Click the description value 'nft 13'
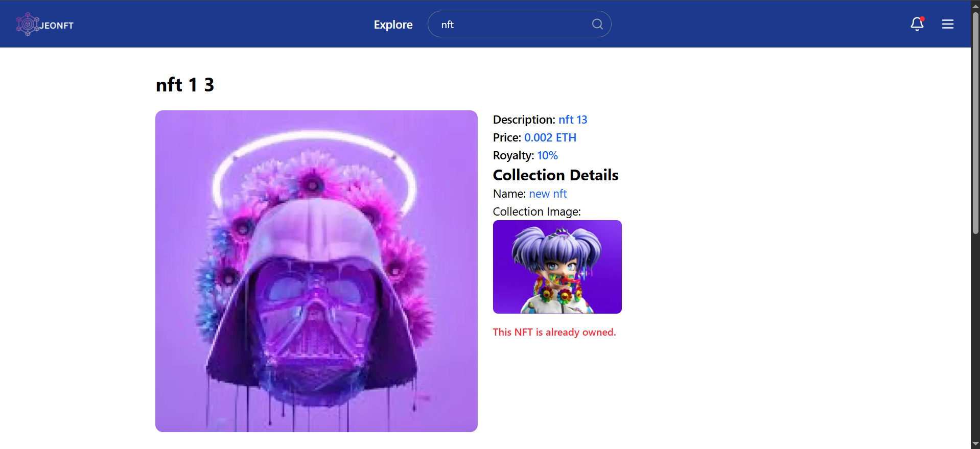This screenshot has height=449, width=980. pos(573,120)
